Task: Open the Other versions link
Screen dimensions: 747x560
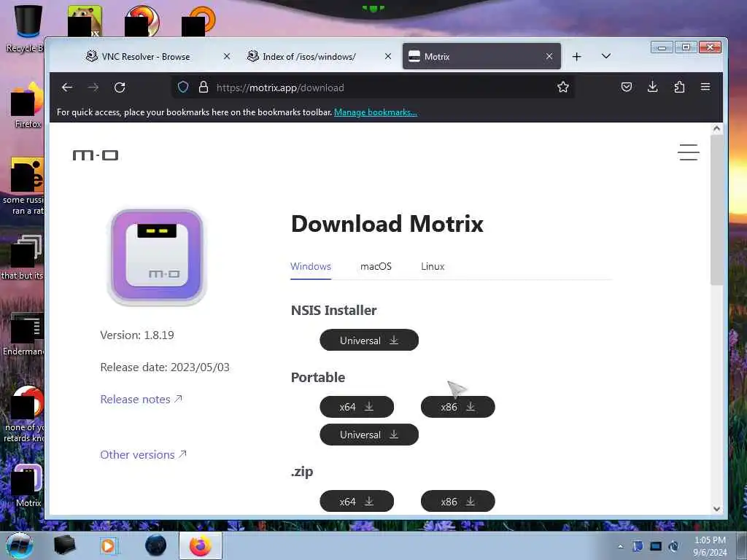Action: click(143, 455)
